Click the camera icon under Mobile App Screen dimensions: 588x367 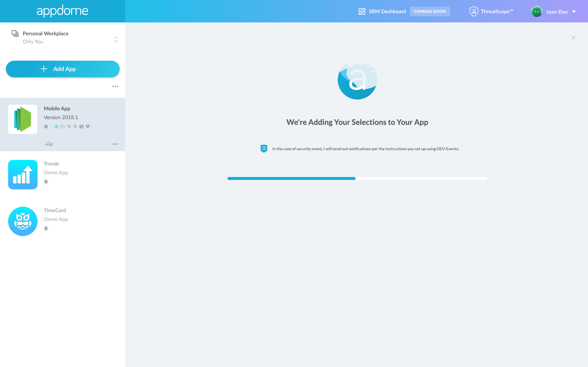tap(81, 127)
